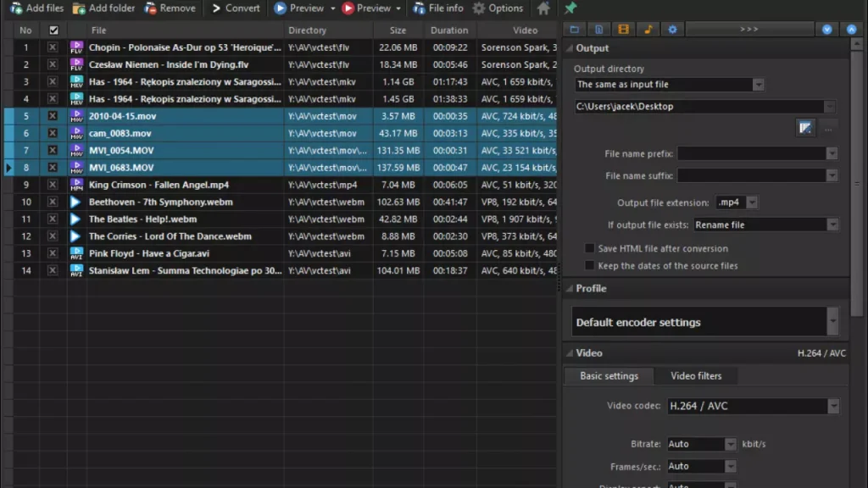868x488 pixels.
Task: Open the Bitrate dropdown
Action: click(731, 444)
